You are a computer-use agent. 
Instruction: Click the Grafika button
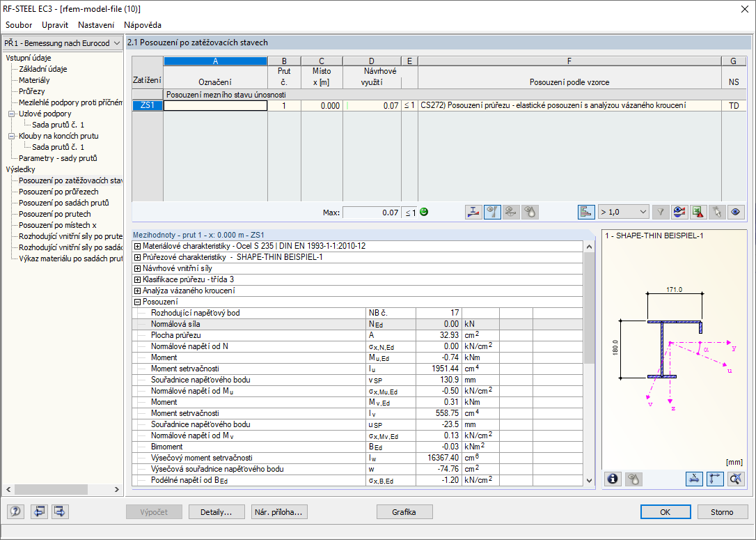pyautogui.click(x=404, y=512)
